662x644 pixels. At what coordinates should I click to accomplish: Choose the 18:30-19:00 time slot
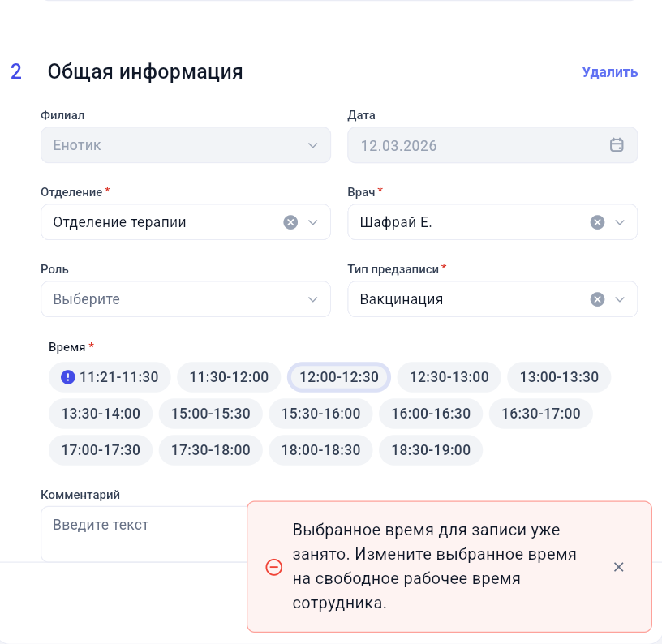(431, 450)
